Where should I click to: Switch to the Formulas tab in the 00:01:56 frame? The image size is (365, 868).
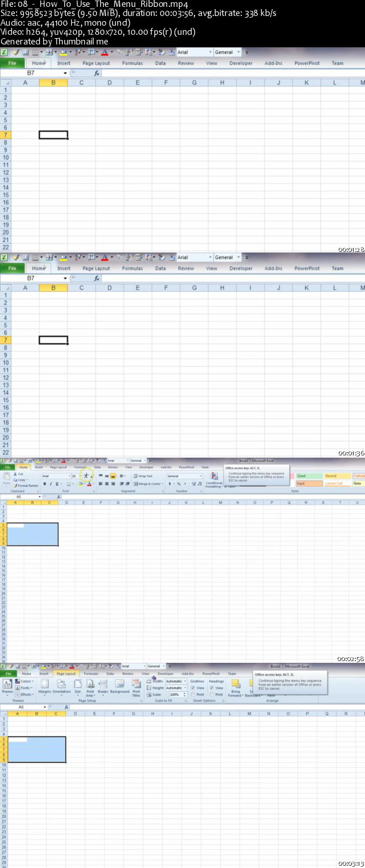point(132,268)
